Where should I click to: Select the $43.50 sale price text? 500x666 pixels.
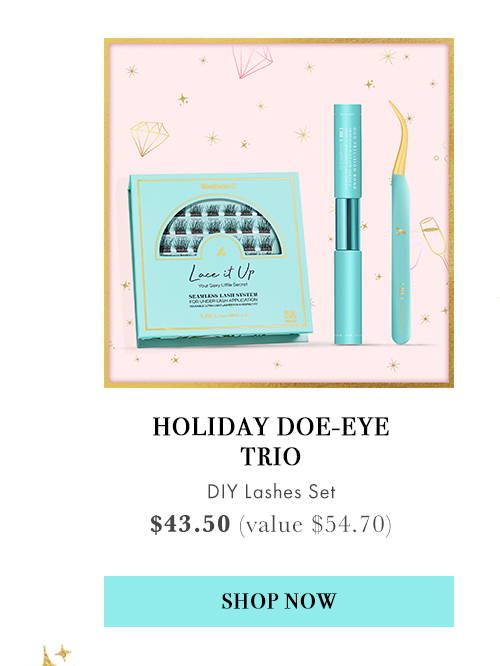(x=190, y=524)
